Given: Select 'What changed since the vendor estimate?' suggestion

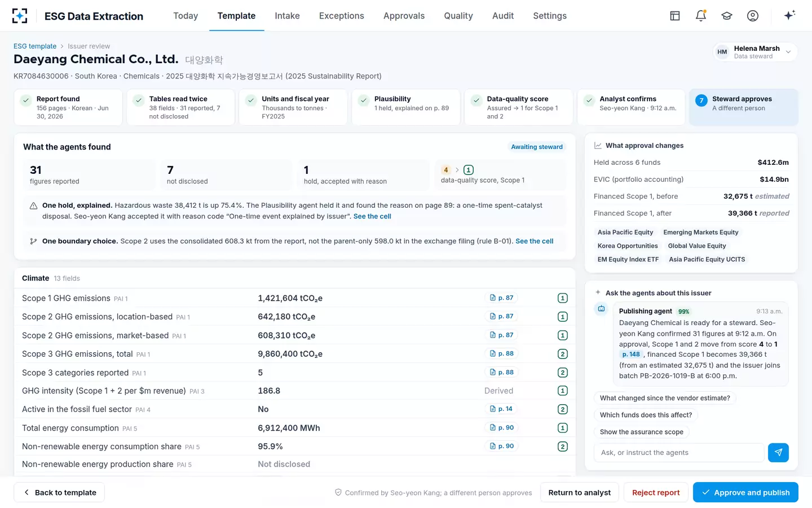Looking at the screenshot, I should click(665, 398).
